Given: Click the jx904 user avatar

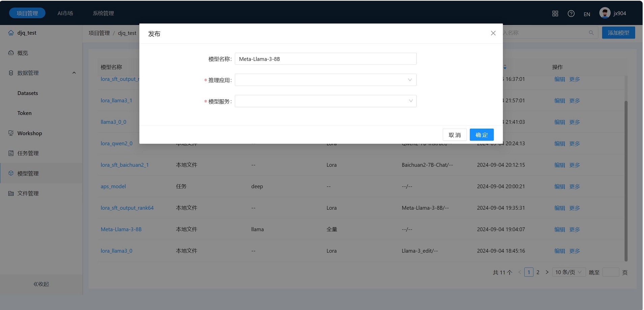Looking at the screenshot, I should [605, 13].
